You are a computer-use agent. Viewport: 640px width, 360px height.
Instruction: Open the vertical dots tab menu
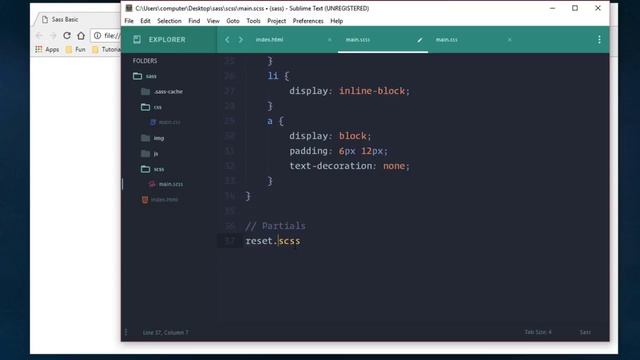599,40
